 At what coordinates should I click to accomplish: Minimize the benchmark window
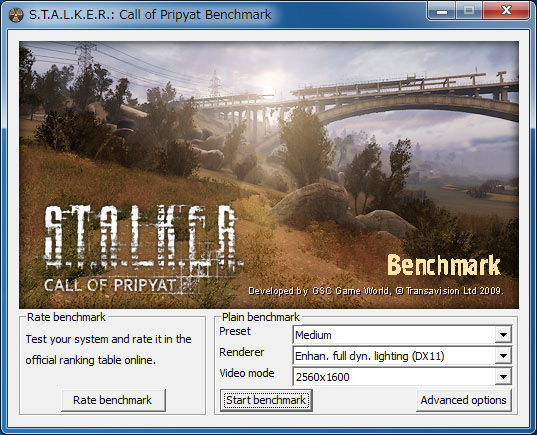pyautogui.click(x=442, y=11)
